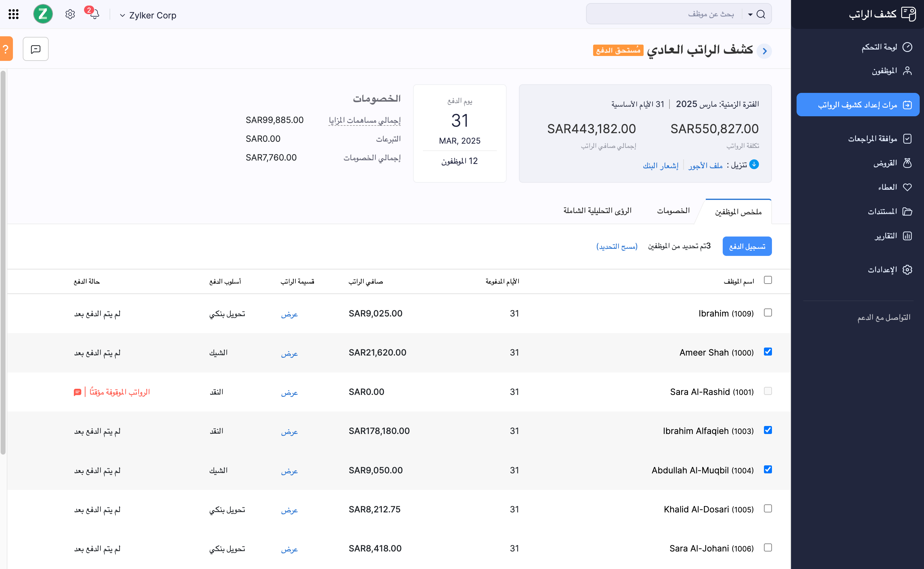Collapse the pay run header via back chevron
Image resolution: width=924 pixels, height=569 pixels.
764,51
